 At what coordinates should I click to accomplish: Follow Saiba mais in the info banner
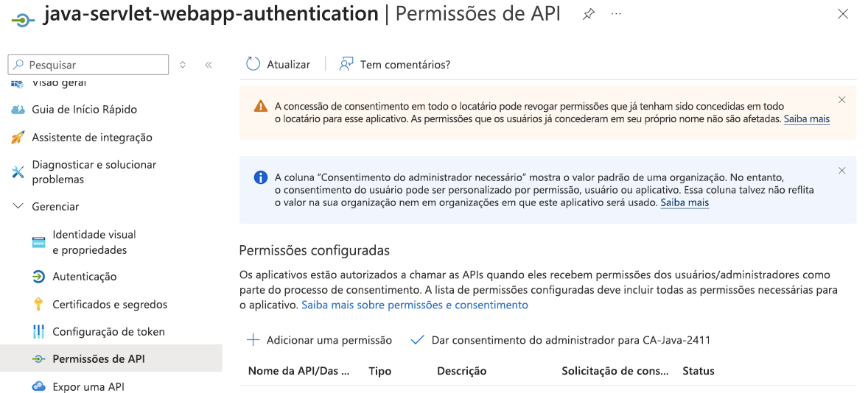tap(685, 202)
